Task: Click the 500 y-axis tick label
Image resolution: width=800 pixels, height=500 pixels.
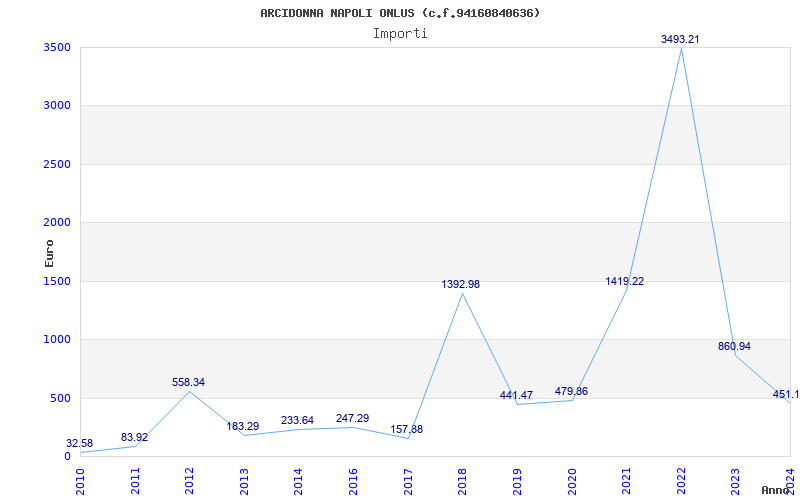Action: [x=60, y=398]
